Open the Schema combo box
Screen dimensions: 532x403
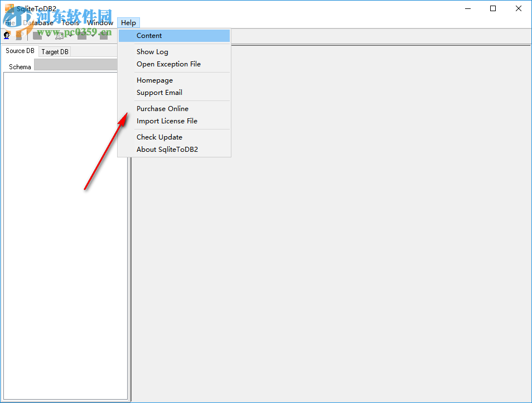pos(76,65)
